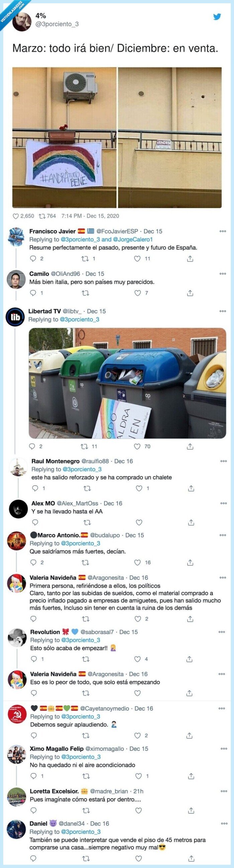Like Libertad TV's tweet with 70 likes
This screenshot has width=234, height=868.
point(137,447)
